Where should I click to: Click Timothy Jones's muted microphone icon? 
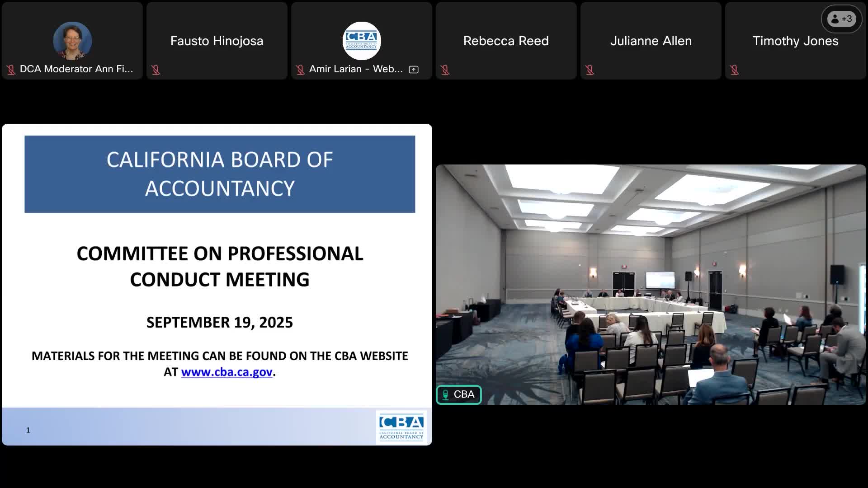coord(734,70)
